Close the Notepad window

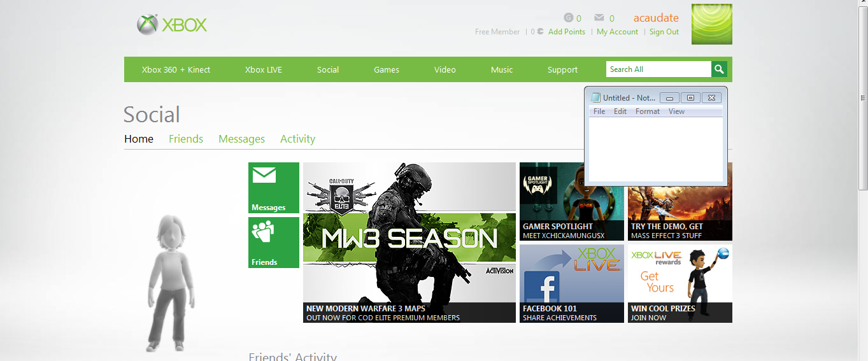click(711, 97)
